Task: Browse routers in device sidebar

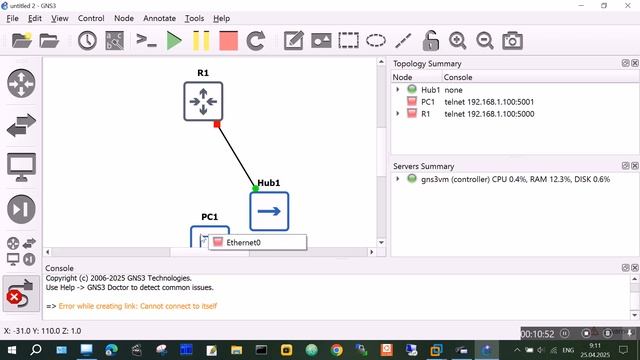Action: click(x=21, y=83)
